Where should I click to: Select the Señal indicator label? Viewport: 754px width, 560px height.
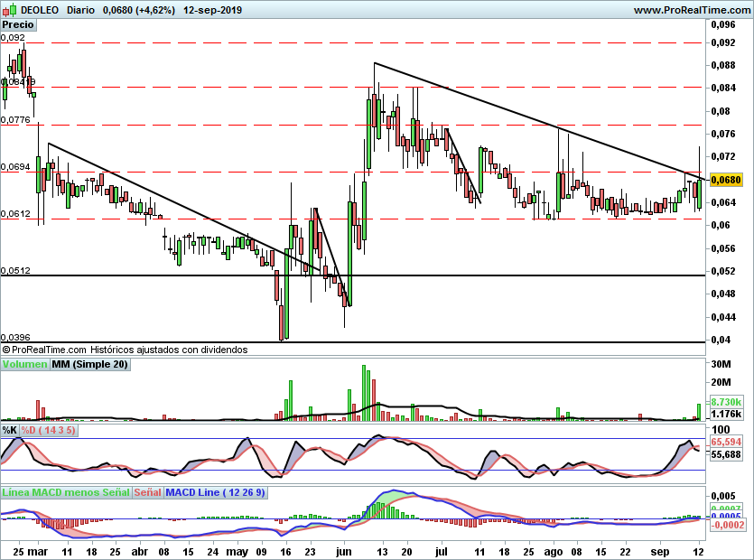[147, 492]
